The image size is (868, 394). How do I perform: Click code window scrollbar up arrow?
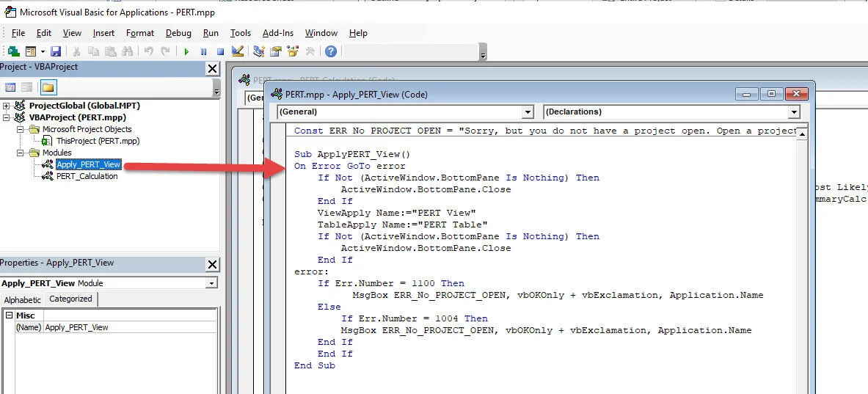pyautogui.click(x=802, y=134)
